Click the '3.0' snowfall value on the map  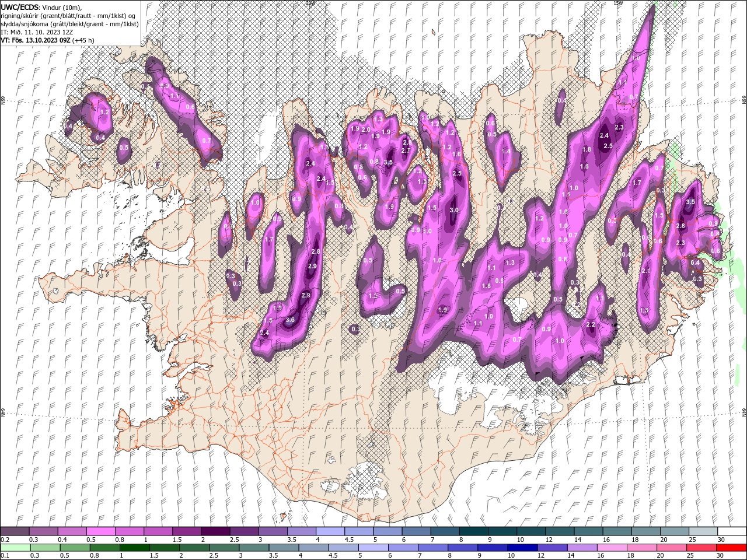tap(455, 210)
